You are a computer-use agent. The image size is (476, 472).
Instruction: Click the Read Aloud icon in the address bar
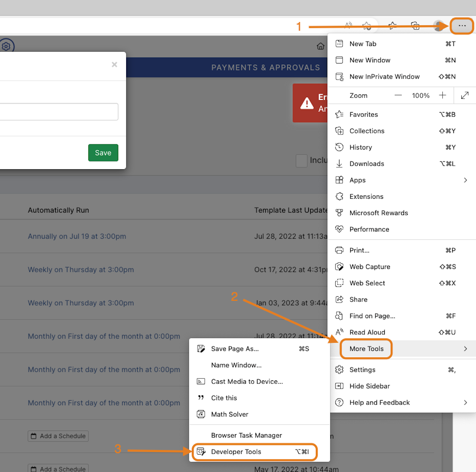[x=348, y=26]
